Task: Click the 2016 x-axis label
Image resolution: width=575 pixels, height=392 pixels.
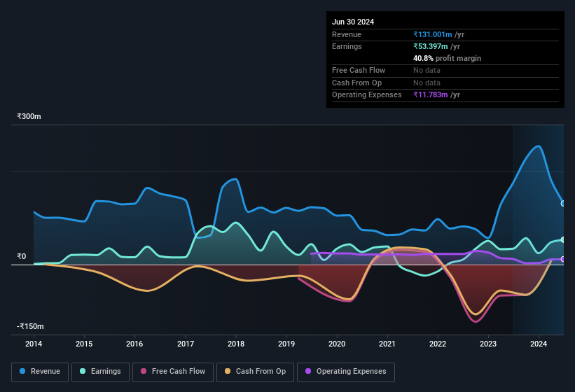Action: point(134,344)
